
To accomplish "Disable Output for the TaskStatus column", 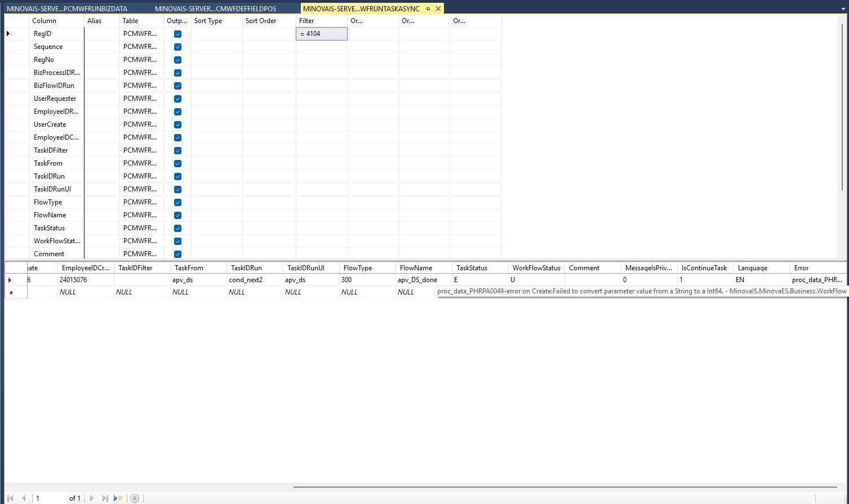I will [177, 228].
